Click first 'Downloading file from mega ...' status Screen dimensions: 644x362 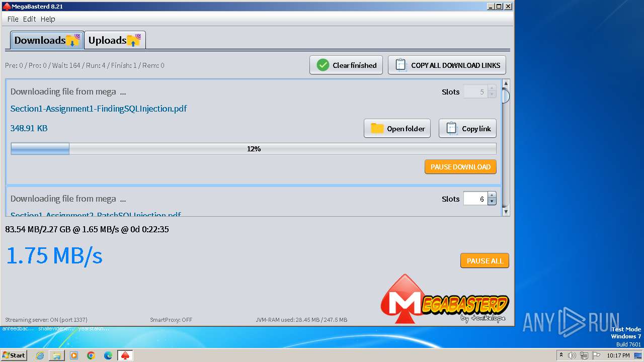68,92
